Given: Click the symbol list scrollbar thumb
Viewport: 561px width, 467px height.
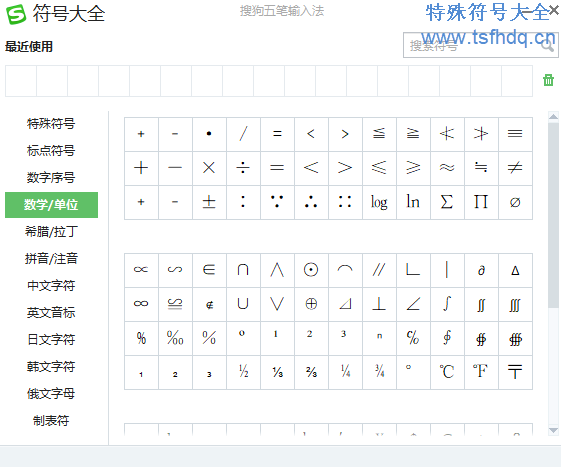Looking at the screenshot, I should click(553, 215).
